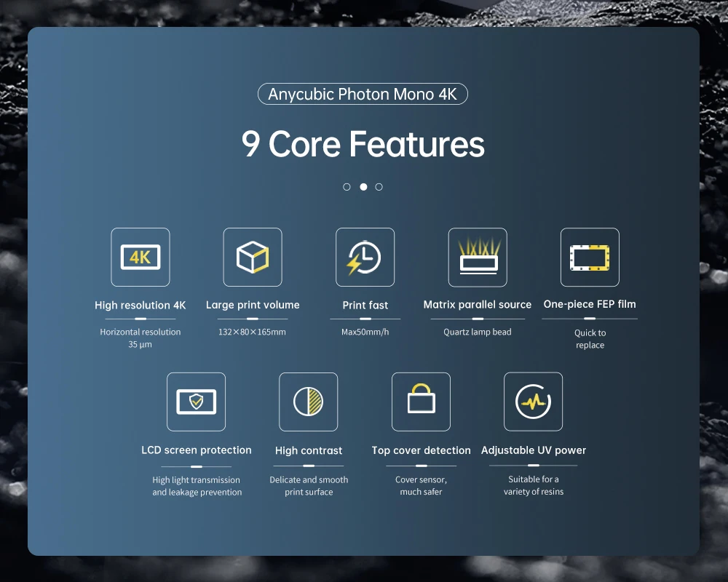
Task: Click the '132×80×165mm' dimension text
Action: (x=252, y=332)
